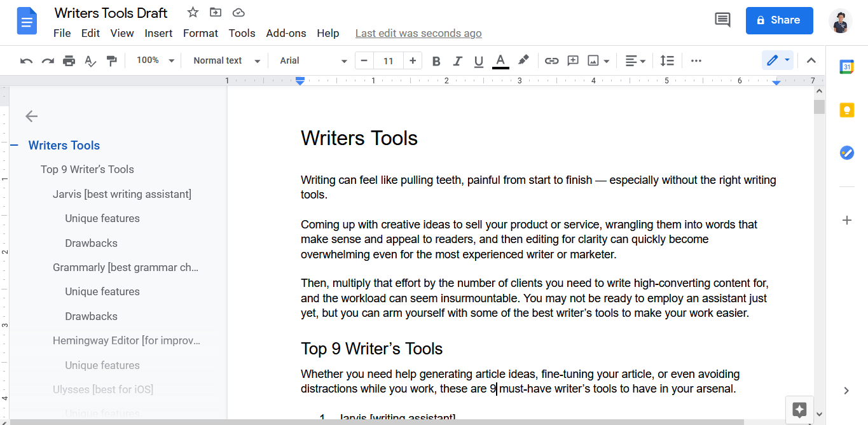Open the File menu

click(62, 33)
